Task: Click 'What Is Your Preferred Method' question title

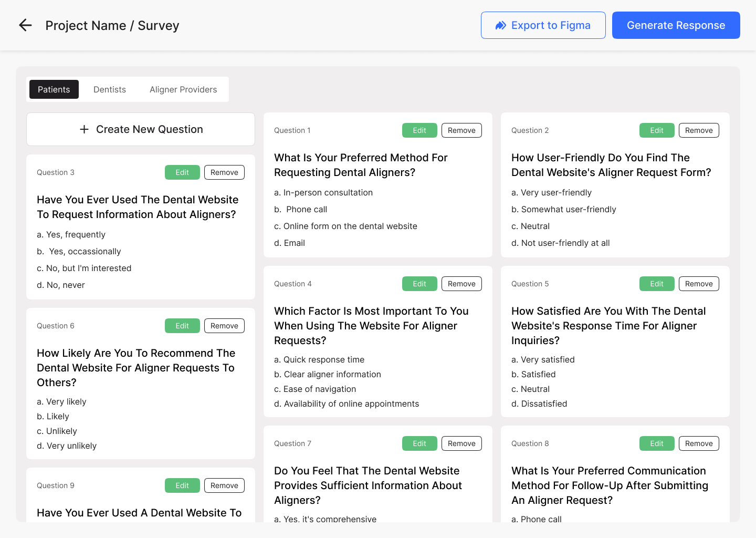Action: [x=361, y=165]
